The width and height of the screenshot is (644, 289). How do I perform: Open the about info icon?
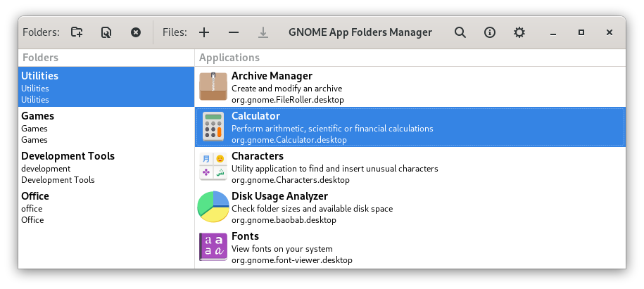490,32
